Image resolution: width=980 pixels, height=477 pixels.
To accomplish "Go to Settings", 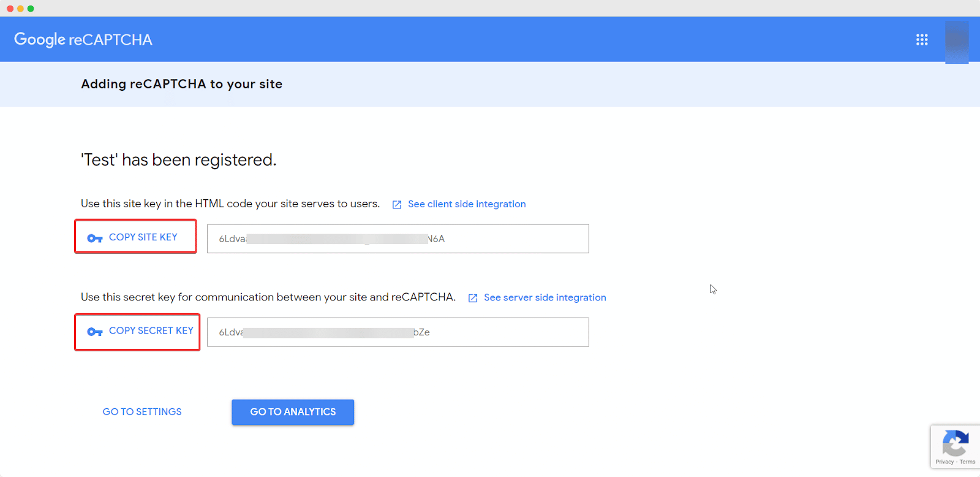I will pos(142,412).
